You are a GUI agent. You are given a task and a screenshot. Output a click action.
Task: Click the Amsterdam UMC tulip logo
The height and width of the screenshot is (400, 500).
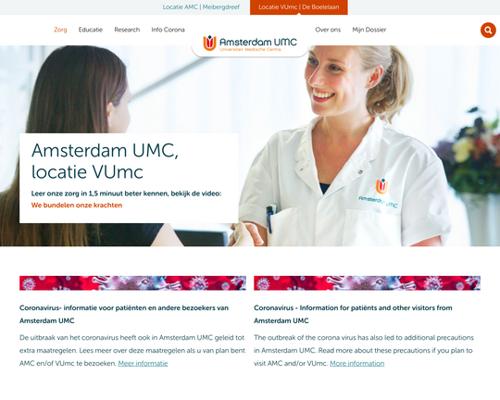tap(210, 43)
